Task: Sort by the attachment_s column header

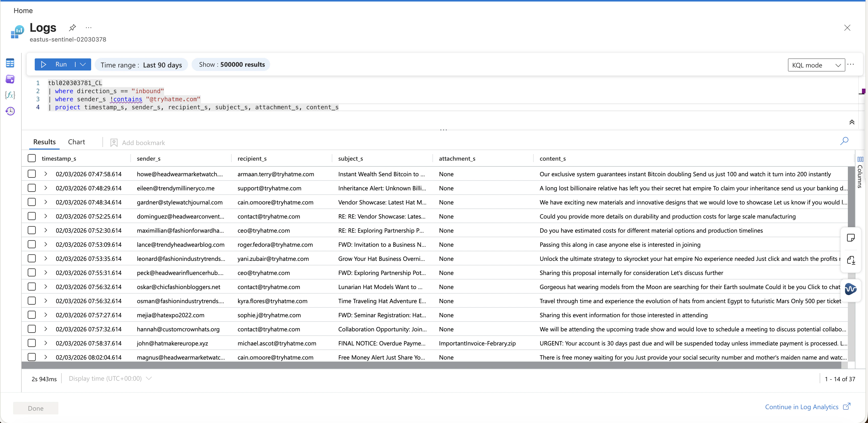Action: 457,158
